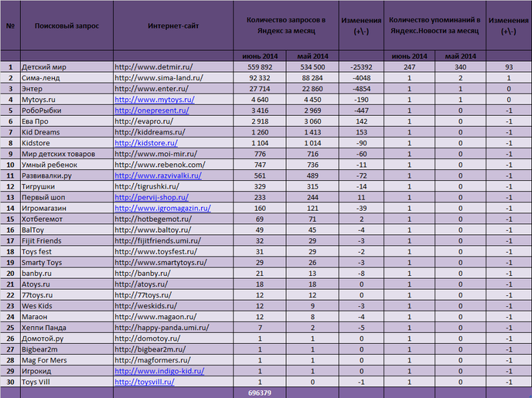The image size is (532, 398).
Task: Select the 'Ева Про' cell
Action: click(x=66, y=121)
